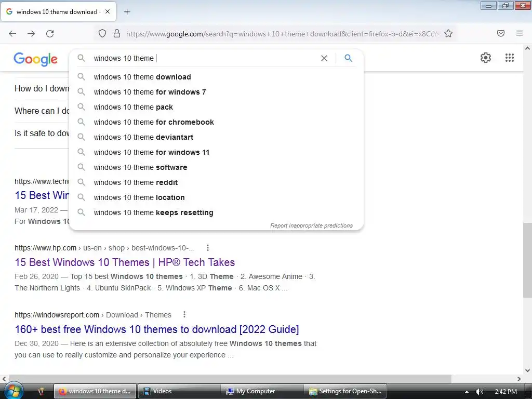
Task: Go forward with the browser forward arrow
Action: (x=31, y=33)
